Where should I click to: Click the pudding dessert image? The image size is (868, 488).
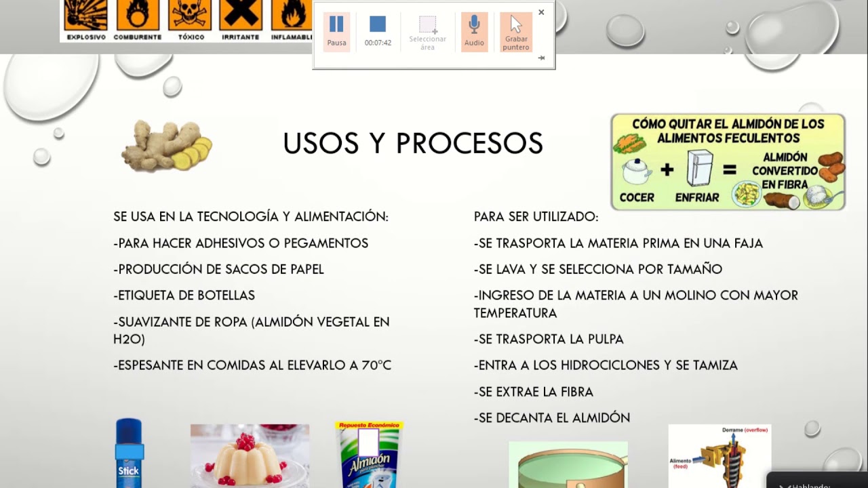coord(250,456)
